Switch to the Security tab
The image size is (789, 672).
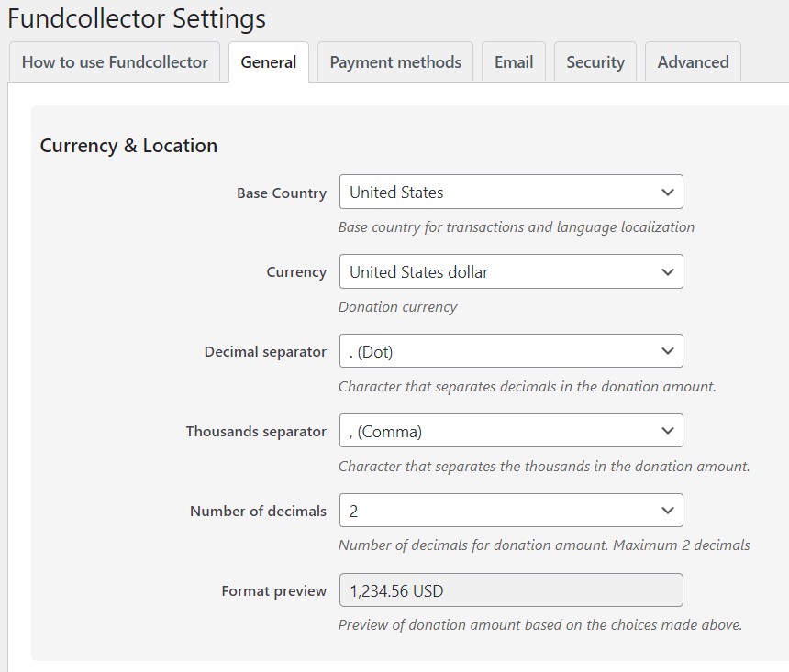(595, 61)
